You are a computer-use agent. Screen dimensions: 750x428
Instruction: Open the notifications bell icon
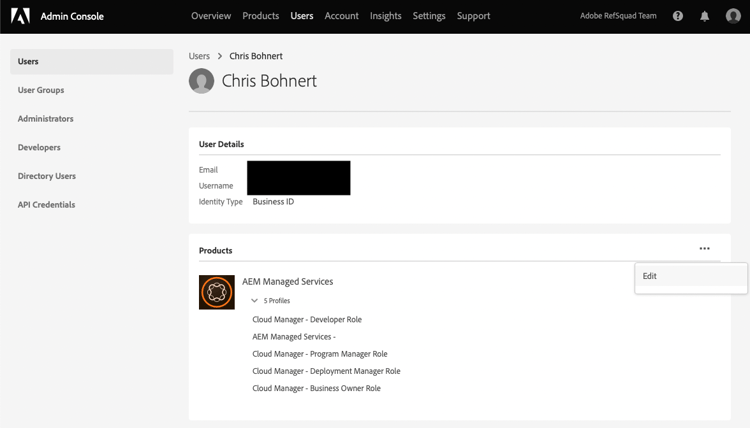point(705,16)
